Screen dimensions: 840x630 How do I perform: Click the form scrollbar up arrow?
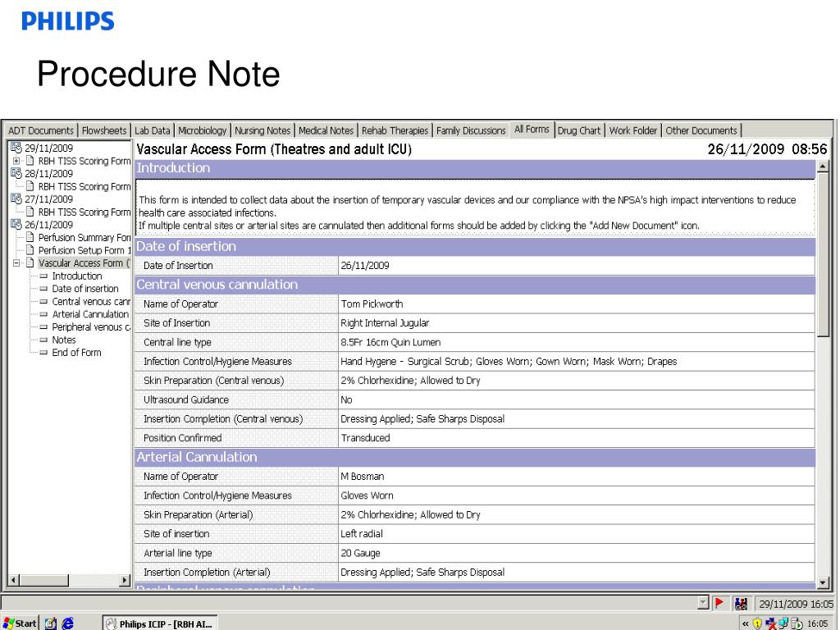coord(822,167)
